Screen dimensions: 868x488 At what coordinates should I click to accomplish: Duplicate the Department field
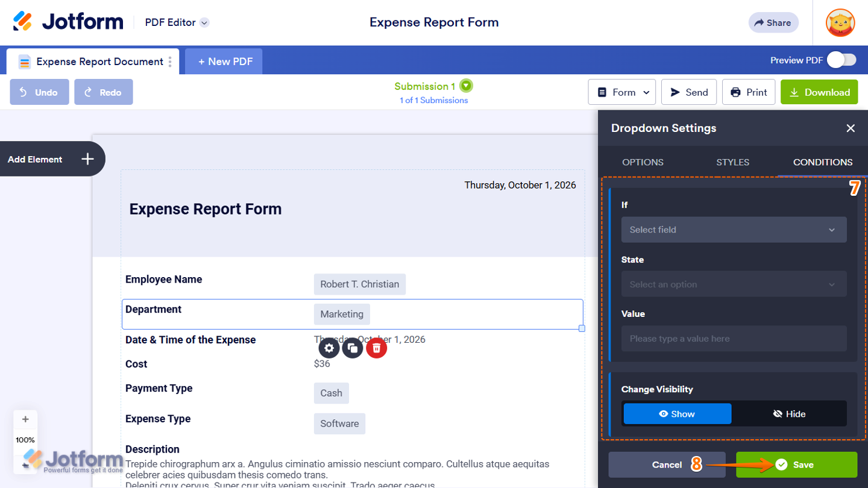click(x=353, y=348)
